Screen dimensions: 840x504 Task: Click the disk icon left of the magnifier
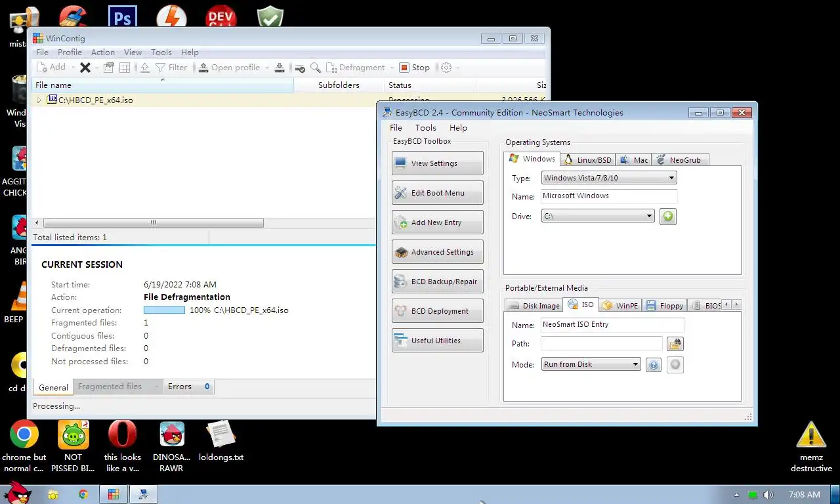pos(300,68)
